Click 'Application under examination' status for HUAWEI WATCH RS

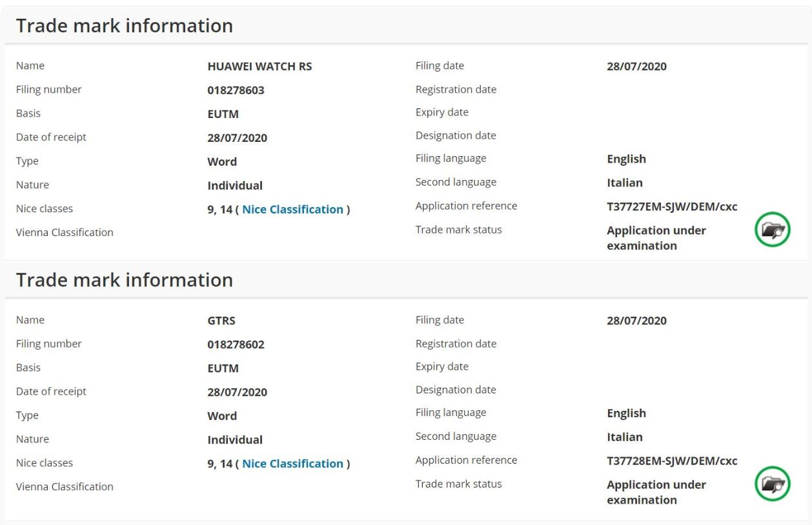pyautogui.click(x=656, y=238)
